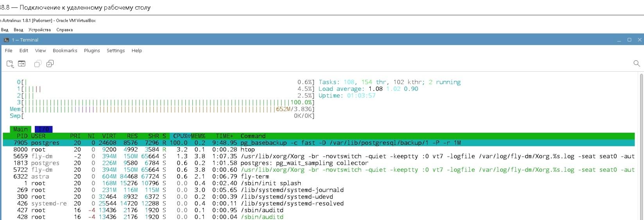The image size is (644, 220).
Task: Click the copy toolbar icon
Action: [x=38, y=64]
